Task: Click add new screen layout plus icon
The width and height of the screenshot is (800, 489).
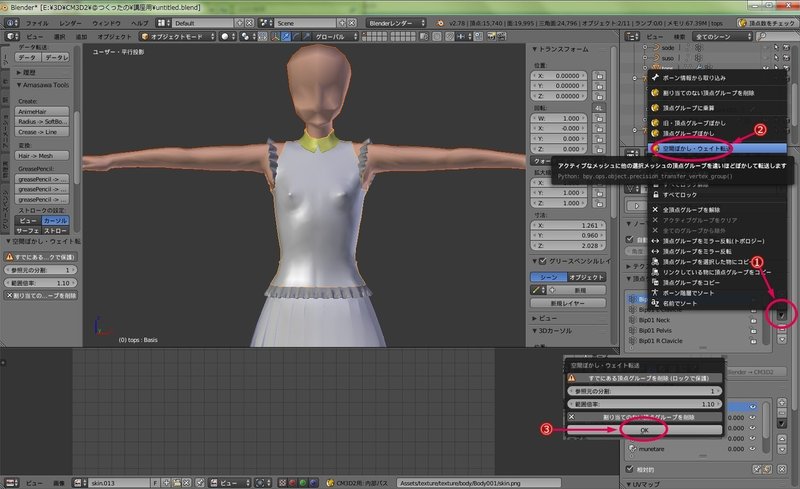Action: 239,23
